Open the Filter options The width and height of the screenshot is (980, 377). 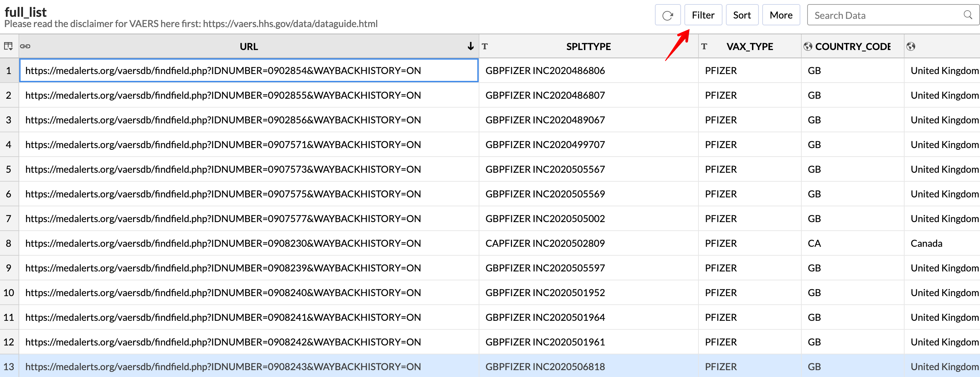click(703, 15)
